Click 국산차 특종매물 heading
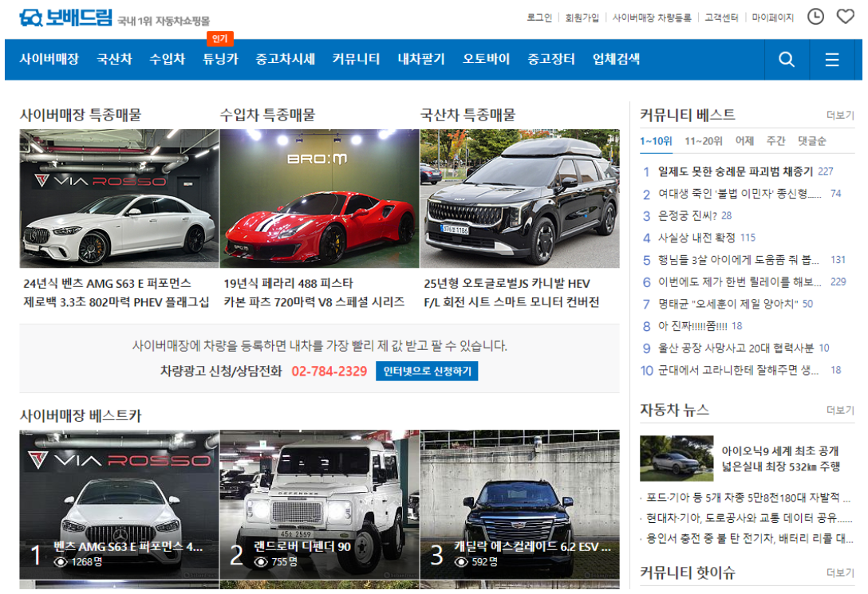868x594 pixels. tap(468, 115)
